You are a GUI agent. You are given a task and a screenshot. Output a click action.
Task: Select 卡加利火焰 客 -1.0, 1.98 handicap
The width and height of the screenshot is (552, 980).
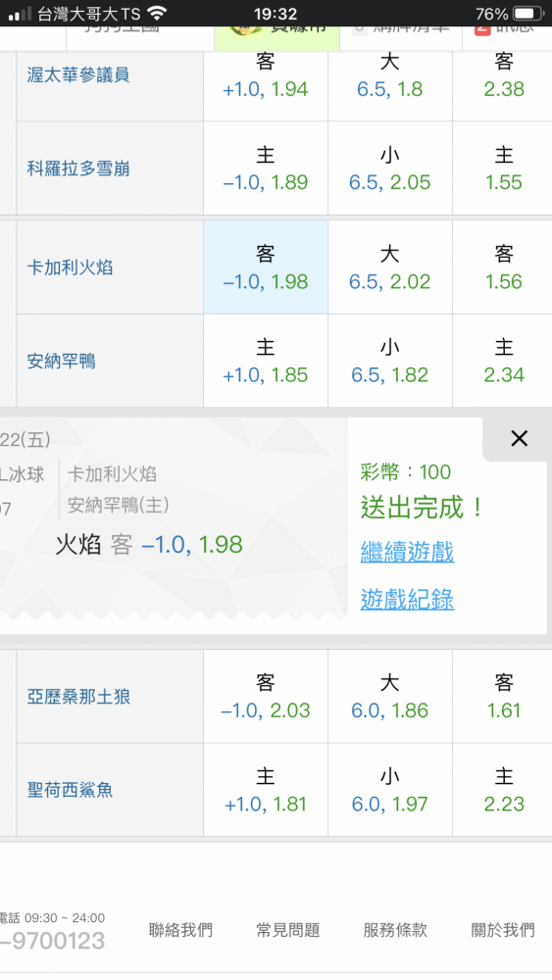click(x=266, y=268)
